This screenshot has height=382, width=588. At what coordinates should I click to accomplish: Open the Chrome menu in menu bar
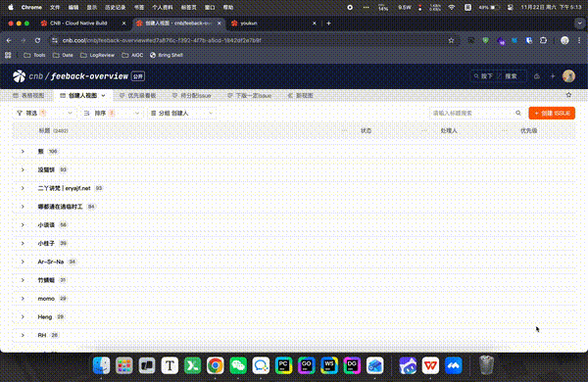point(31,7)
